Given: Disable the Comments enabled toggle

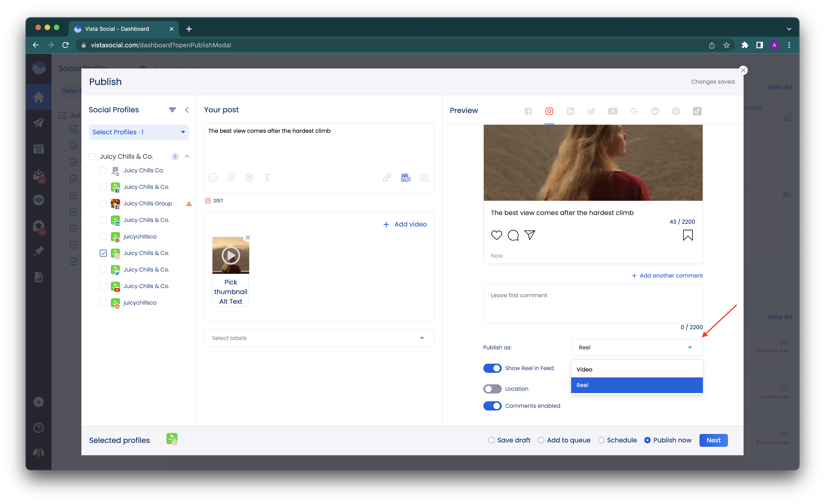Looking at the screenshot, I should [492, 406].
